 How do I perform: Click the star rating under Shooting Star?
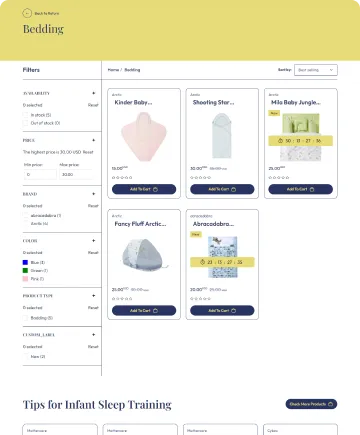pos(200,177)
